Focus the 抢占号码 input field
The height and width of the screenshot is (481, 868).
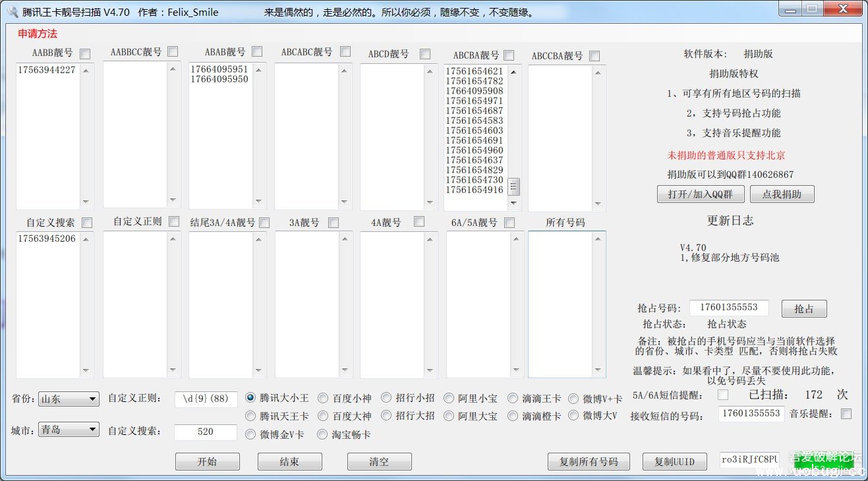(x=729, y=308)
